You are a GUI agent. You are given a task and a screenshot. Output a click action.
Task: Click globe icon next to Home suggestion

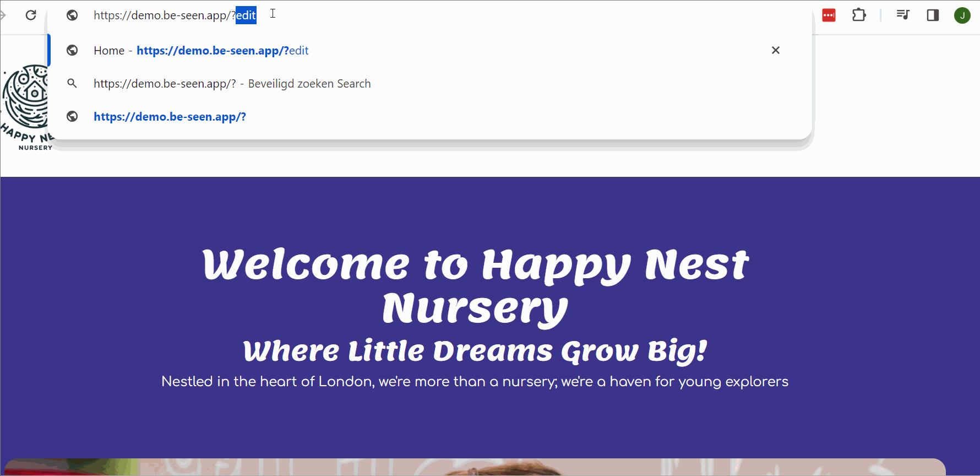[72, 51]
